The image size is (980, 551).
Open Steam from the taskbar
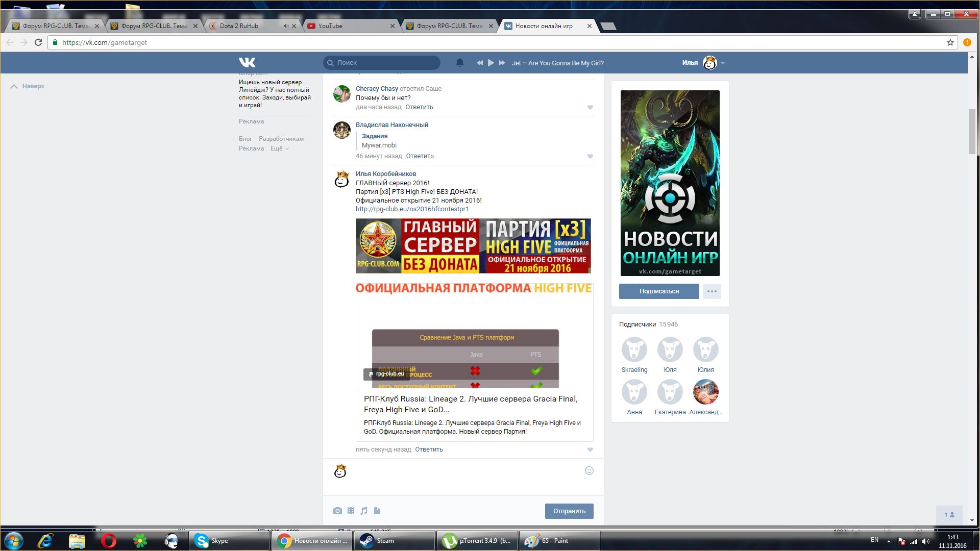click(395, 541)
